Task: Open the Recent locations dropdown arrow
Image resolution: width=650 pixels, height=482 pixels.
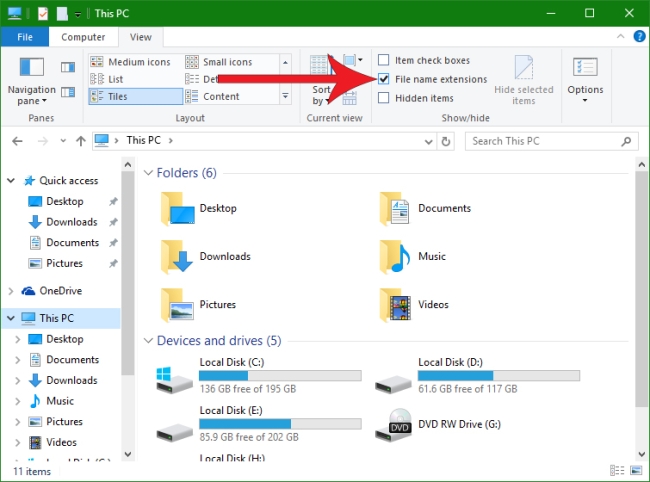Action: pyautogui.click(x=63, y=141)
